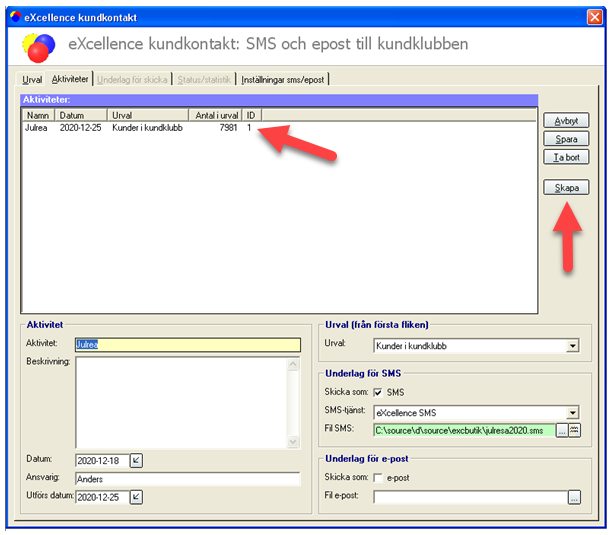The image size is (614, 535).
Task: Click the small title bar application icon
Action: point(16,16)
